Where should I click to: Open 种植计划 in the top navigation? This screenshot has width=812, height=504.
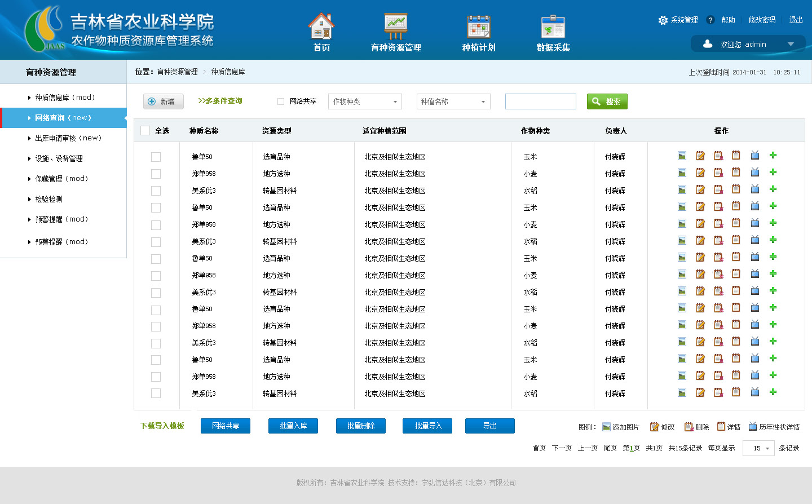click(479, 34)
